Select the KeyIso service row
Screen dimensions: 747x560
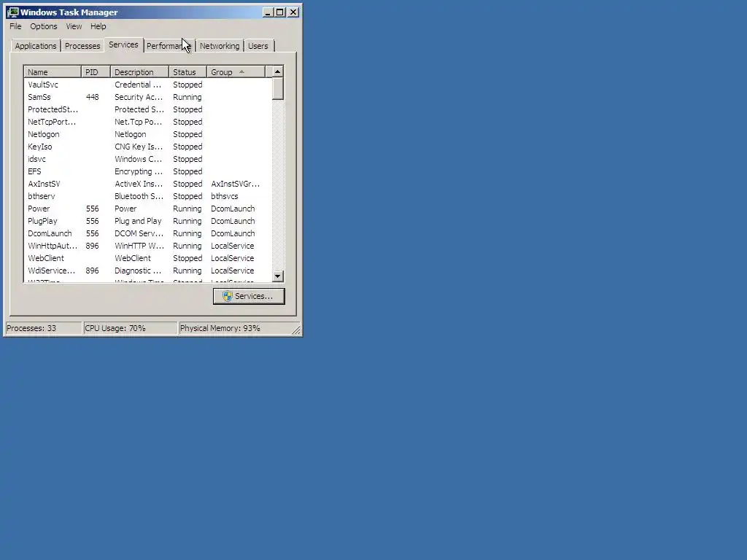tap(147, 147)
